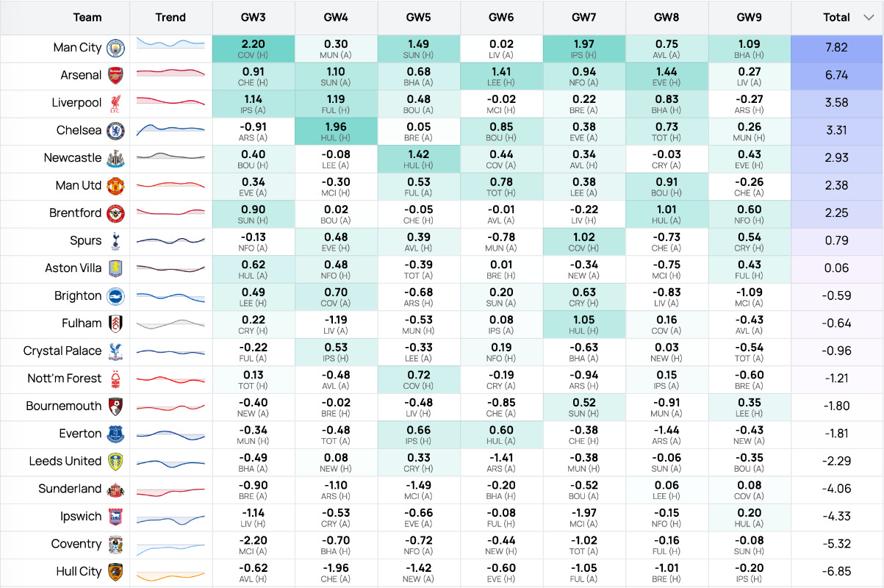Click Chelsea's GW4 1.96 HUL cell
884x588 pixels.
coord(336,131)
